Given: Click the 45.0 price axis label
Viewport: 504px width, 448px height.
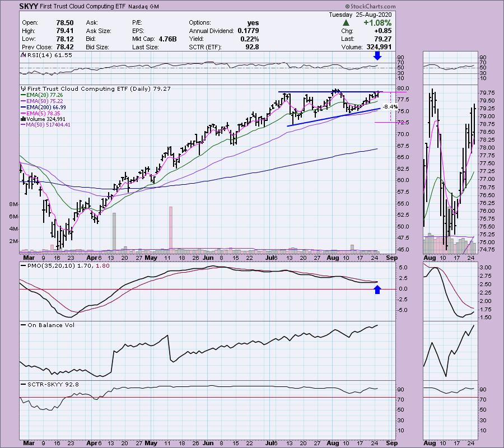Looking at the screenshot, I should (403, 249).
